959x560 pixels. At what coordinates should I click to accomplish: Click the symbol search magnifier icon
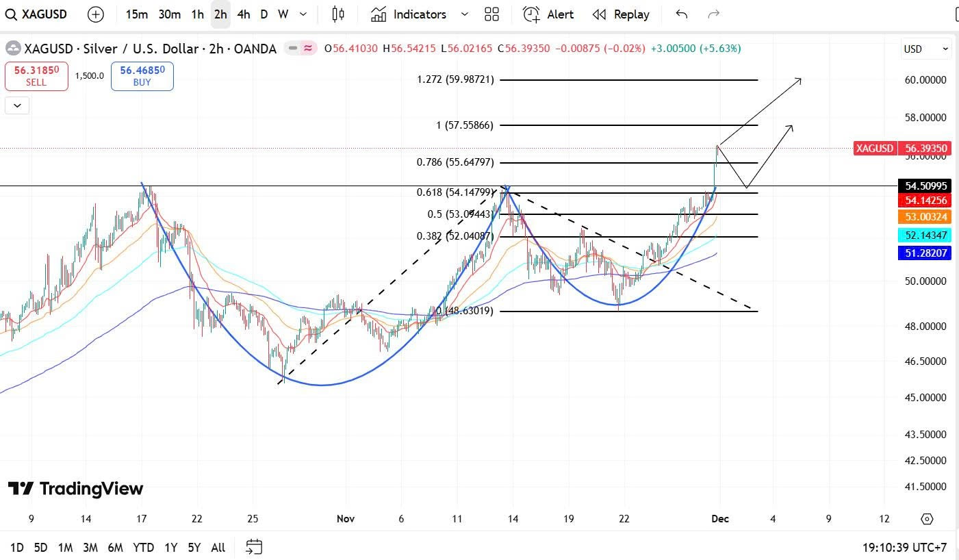12,14
